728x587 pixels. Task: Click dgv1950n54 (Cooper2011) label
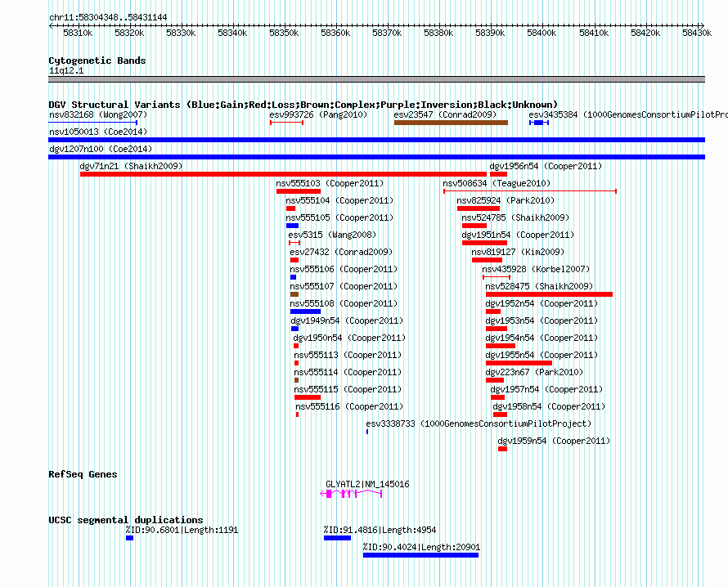tap(349, 338)
